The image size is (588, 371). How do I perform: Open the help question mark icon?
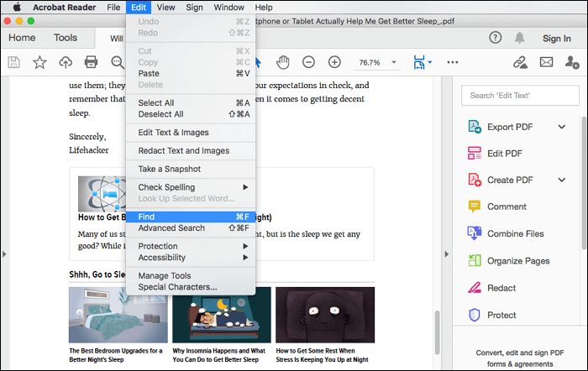point(495,38)
